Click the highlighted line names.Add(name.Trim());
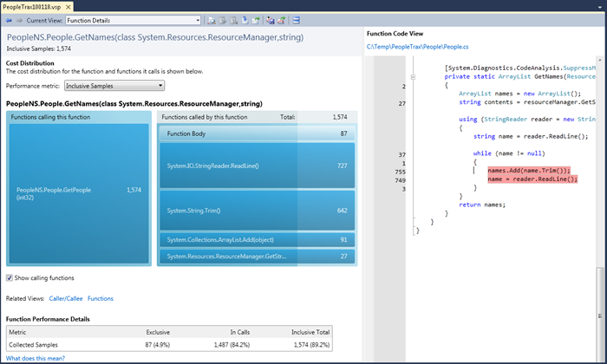Viewport: 607px width, 364px height. pyautogui.click(x=529, y=171)
